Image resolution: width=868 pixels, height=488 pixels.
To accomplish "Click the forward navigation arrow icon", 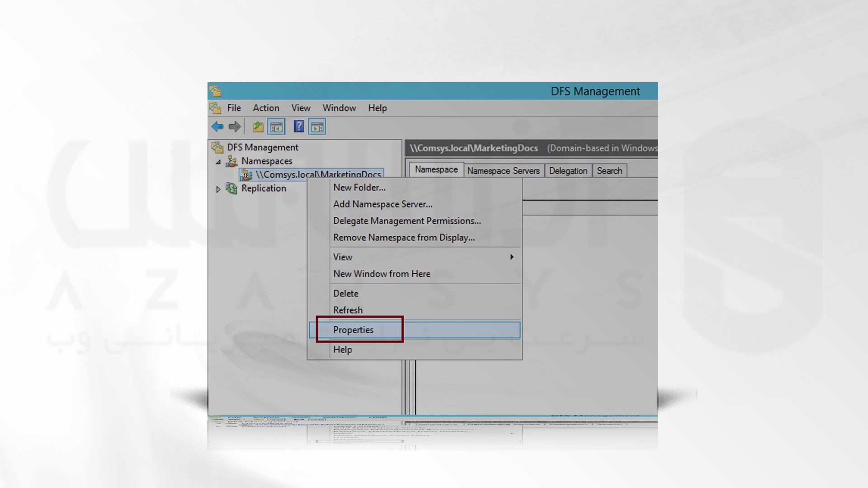I will tap(233, 127).
